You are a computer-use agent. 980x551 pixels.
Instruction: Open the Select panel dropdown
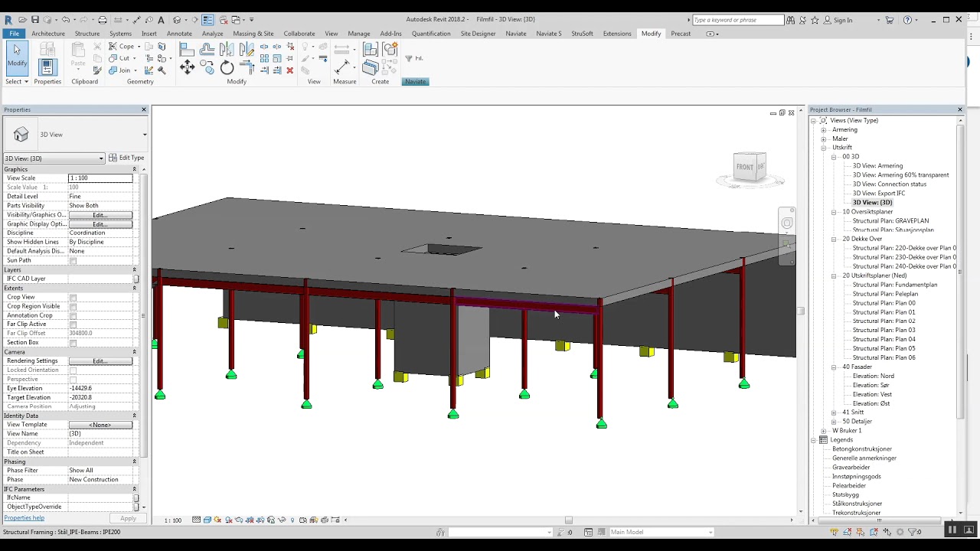click(17, 81)
